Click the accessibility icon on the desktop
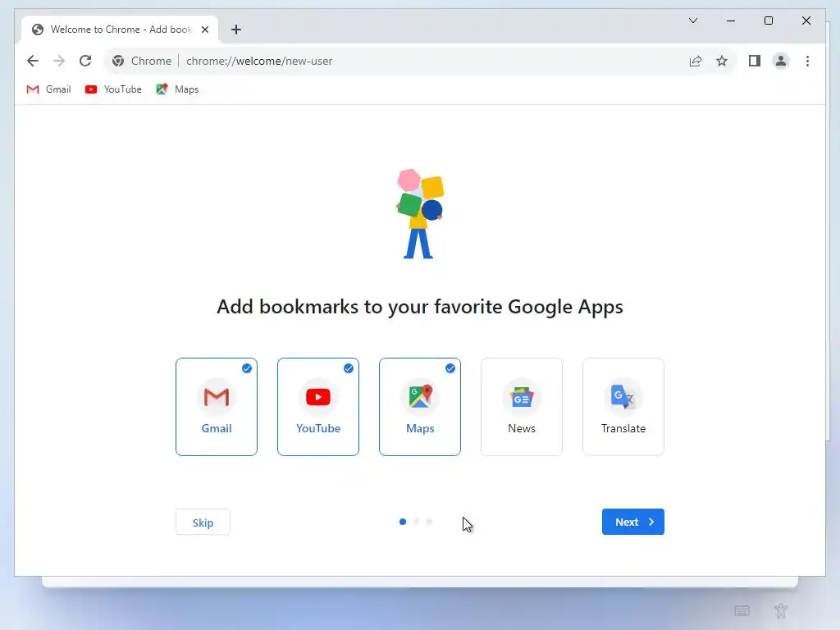Image resolution: width=840 pixels, height=630 pixels. (x=781, y=610)
